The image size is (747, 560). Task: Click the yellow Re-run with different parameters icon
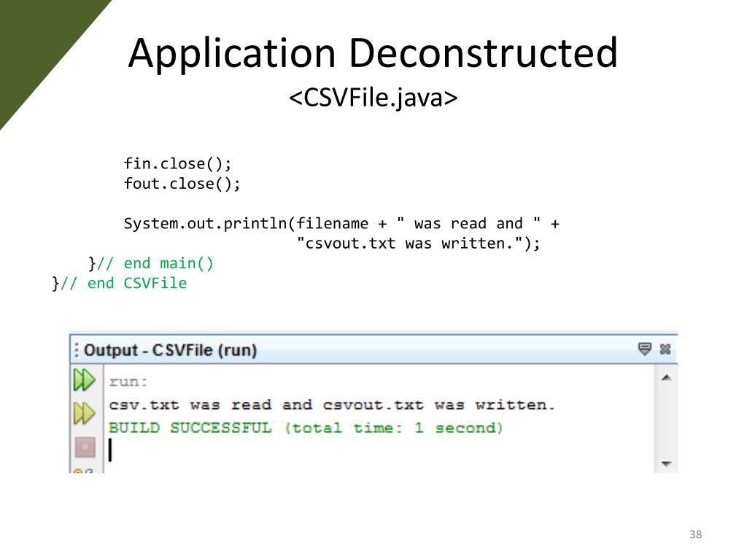tap(85, 413)
